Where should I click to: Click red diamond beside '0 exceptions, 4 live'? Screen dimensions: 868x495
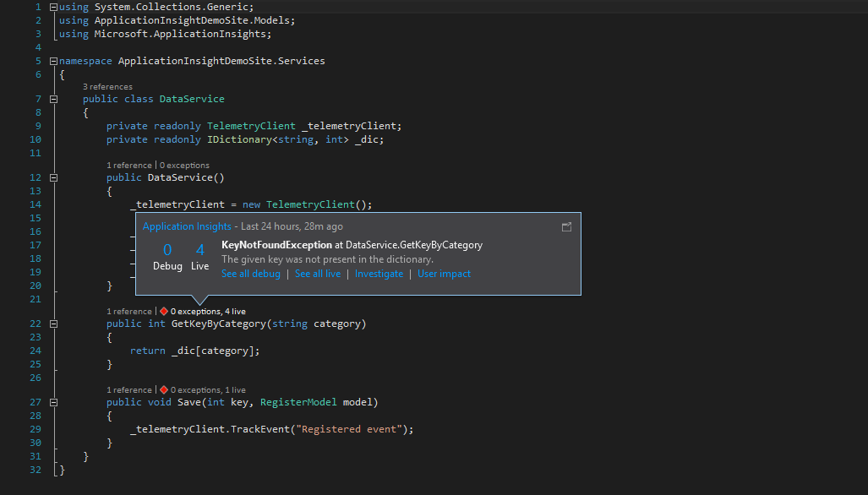point(164,312)
